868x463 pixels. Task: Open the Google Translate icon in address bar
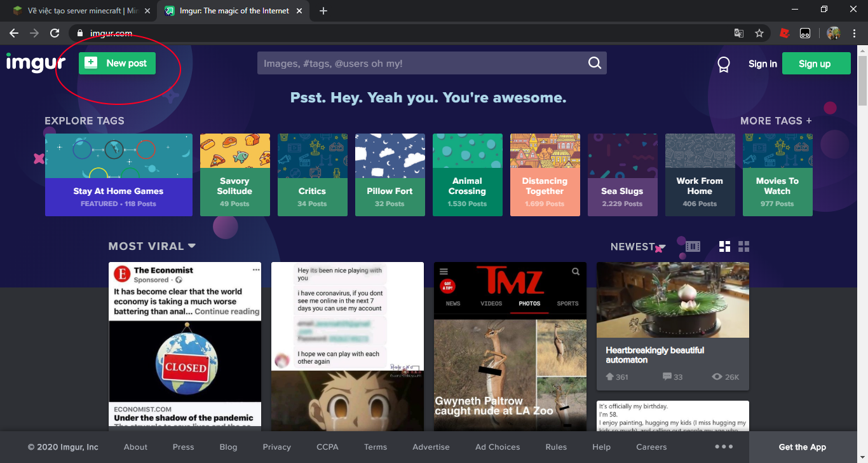(739, 33)
